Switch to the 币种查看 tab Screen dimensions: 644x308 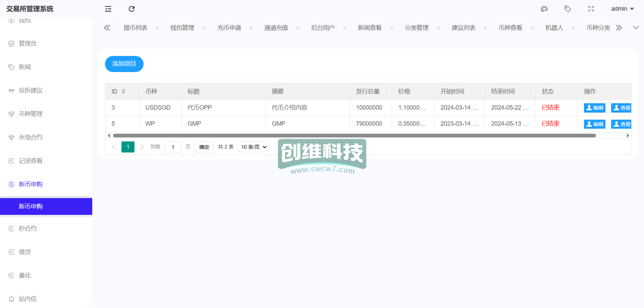[x=510, y=28]
